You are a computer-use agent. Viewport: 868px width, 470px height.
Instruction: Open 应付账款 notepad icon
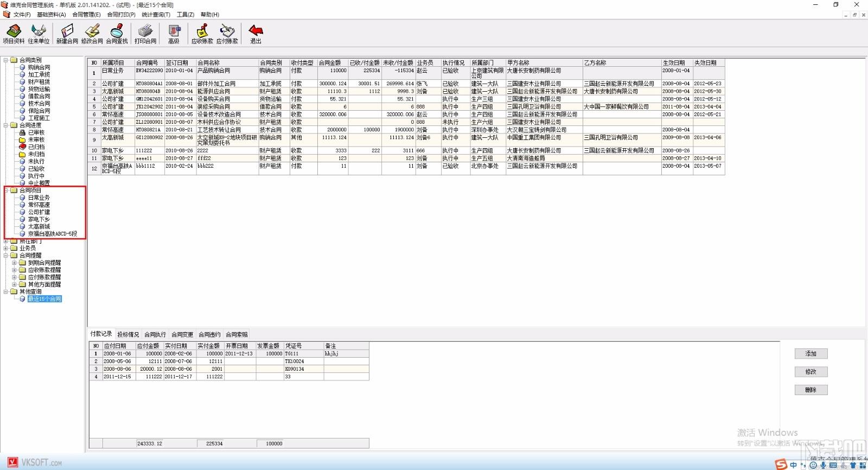pos(227,34)
